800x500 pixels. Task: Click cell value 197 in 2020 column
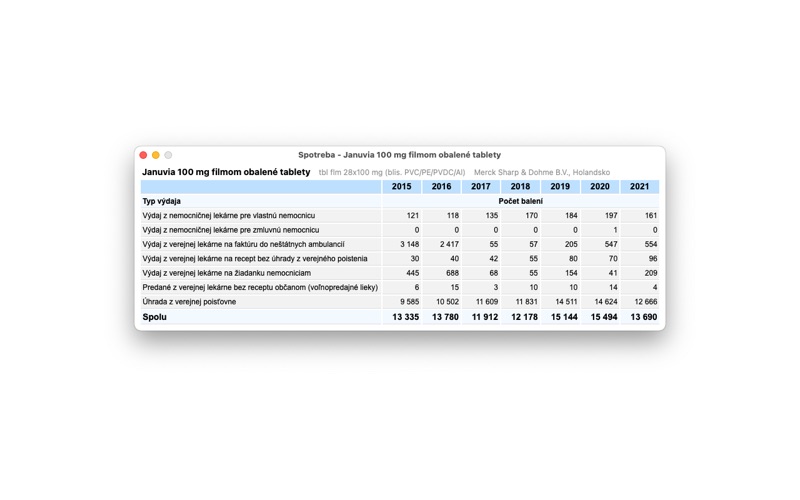click(611, 216)
